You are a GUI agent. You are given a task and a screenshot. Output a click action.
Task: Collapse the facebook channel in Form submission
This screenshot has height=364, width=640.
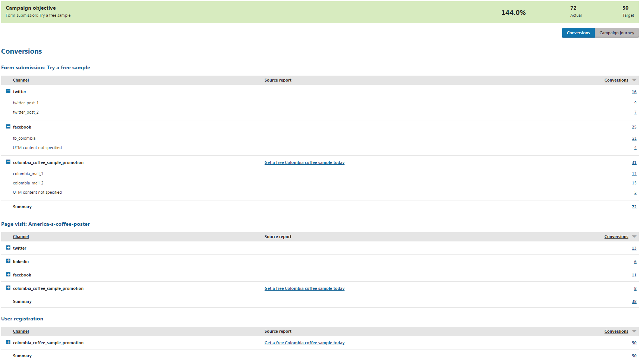tap(8, 127)
